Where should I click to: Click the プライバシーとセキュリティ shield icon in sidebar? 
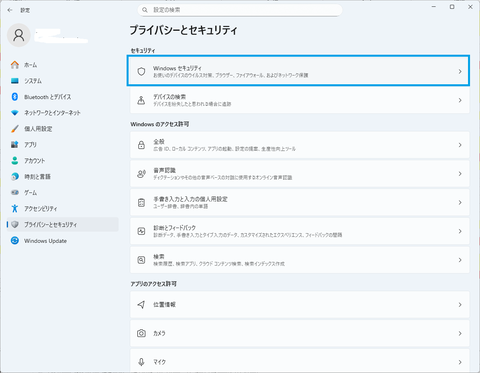15,225
